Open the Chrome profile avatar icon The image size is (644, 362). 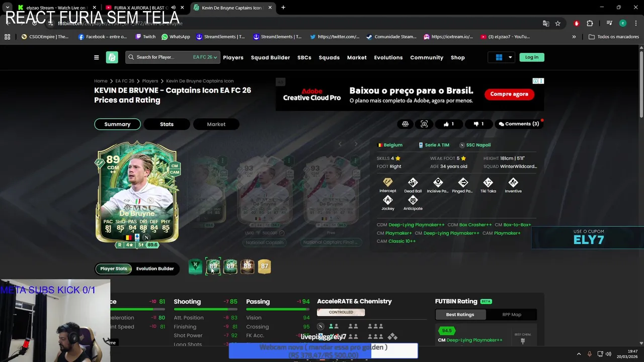(623, 23)
